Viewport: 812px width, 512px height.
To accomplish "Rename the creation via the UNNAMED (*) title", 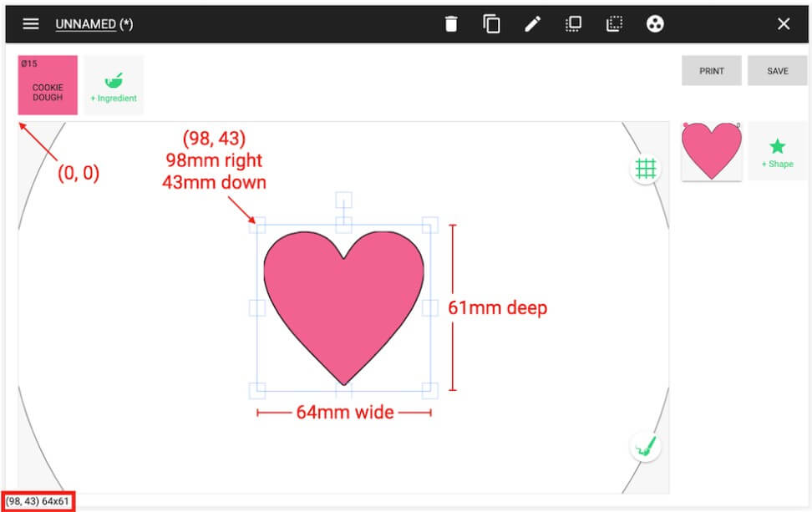I will pyautogui.click(x=94, y=24).
